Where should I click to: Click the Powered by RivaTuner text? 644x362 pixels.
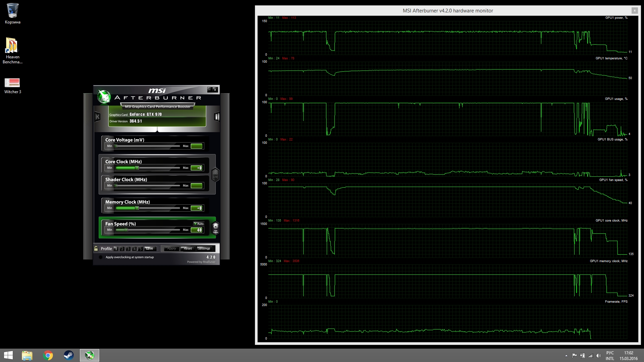[x=201, y=262]
